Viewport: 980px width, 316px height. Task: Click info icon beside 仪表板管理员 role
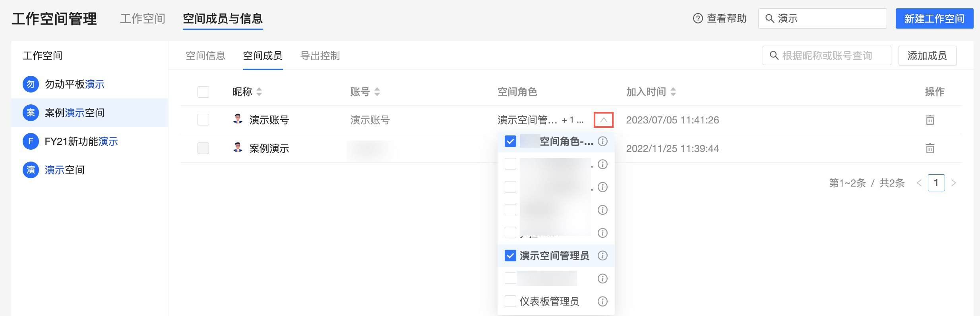(x=602, y=302)
